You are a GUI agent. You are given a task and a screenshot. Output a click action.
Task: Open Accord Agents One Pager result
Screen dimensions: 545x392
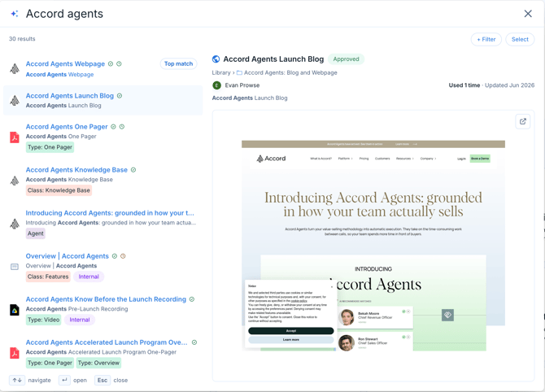tap(67, 127)
